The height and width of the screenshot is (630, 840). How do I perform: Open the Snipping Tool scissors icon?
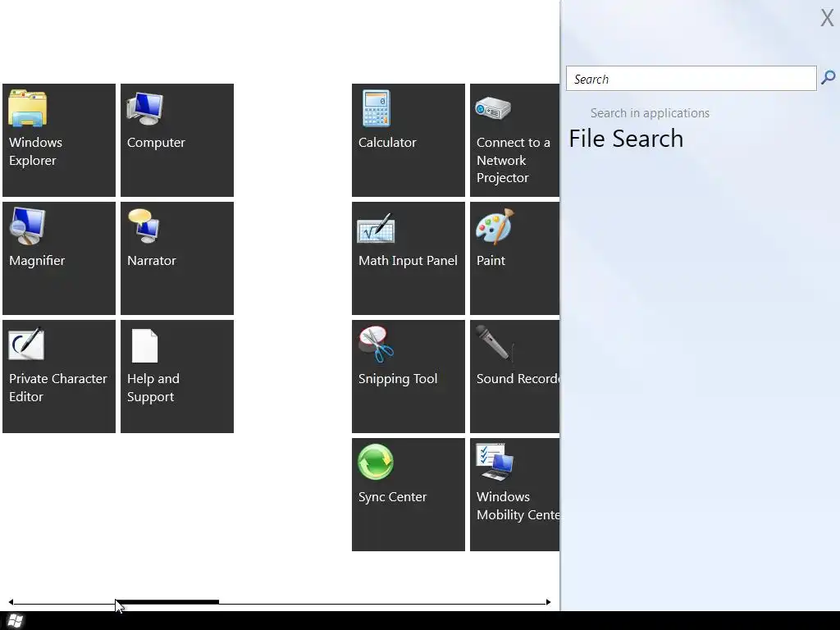pyautogui.click(x=376, y=344)
